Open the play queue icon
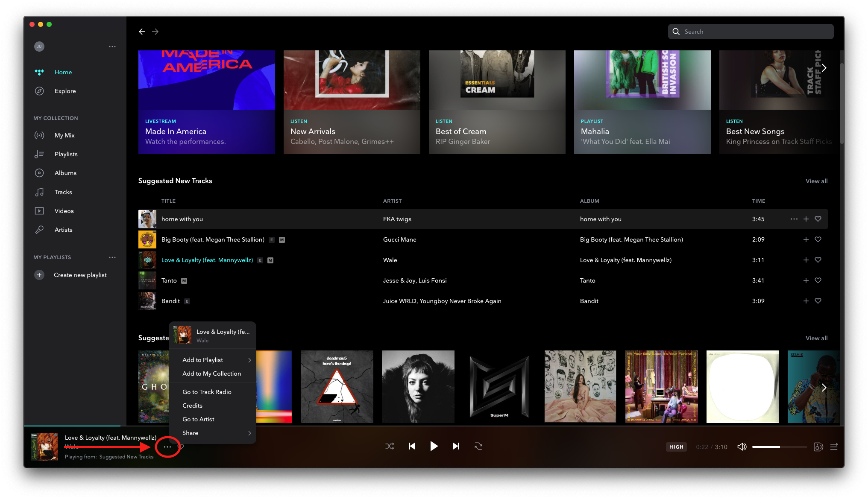 [834, 446]
